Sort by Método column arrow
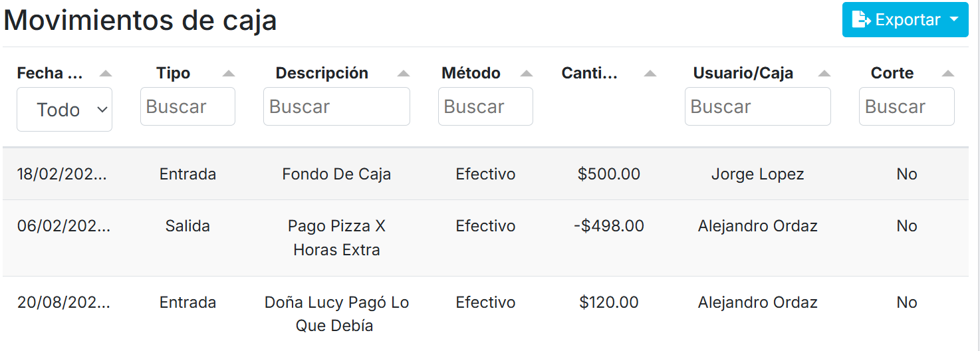The height and width of the screenshot is (351, 980). (x=527, y=74)
